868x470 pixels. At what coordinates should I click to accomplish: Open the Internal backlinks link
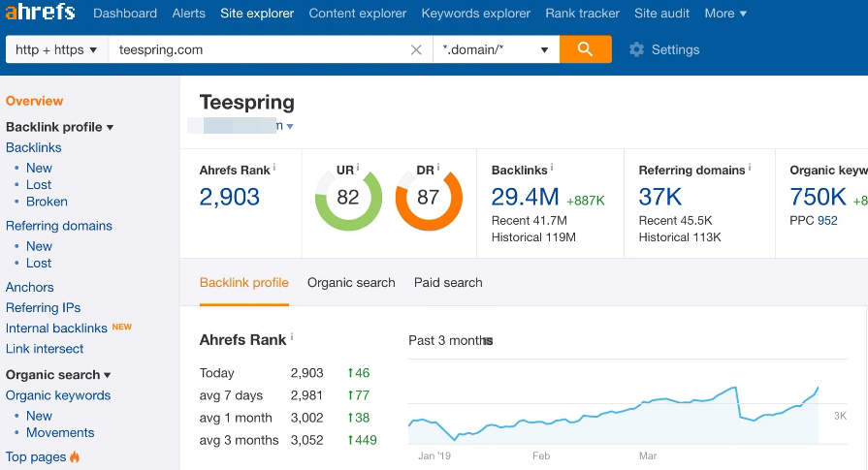point(56,329)
